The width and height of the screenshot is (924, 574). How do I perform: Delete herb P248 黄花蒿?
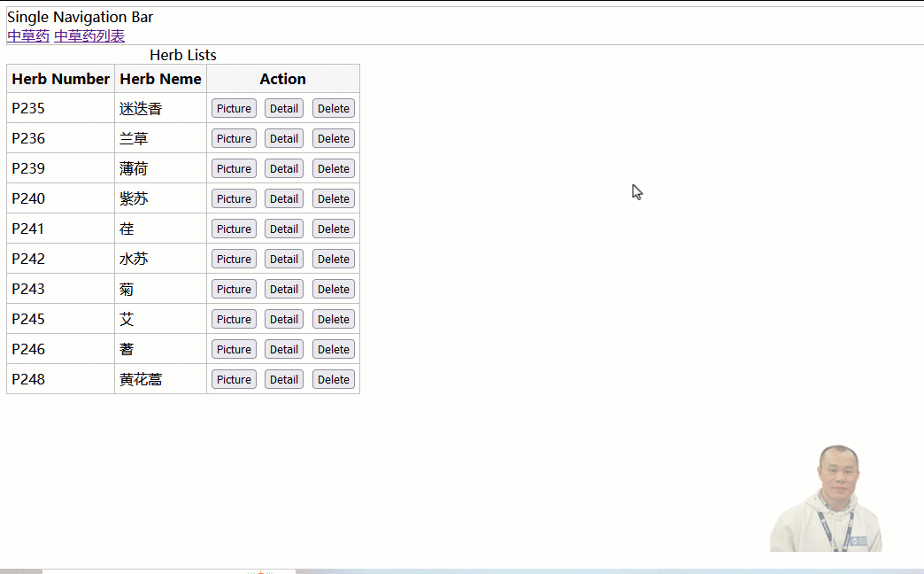[334, 379]
